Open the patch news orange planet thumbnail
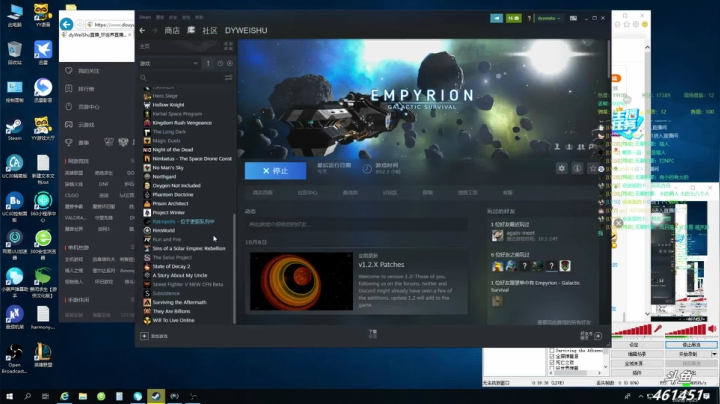The width and height of the screenshot is (720, 404). click(301, 281)
